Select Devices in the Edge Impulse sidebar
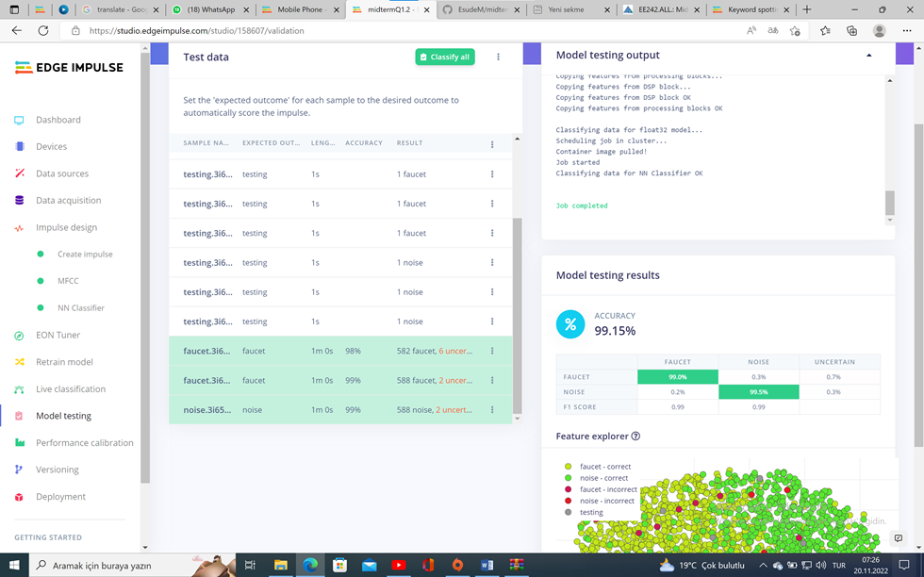 pyautogui.click(x=53, y=146)
